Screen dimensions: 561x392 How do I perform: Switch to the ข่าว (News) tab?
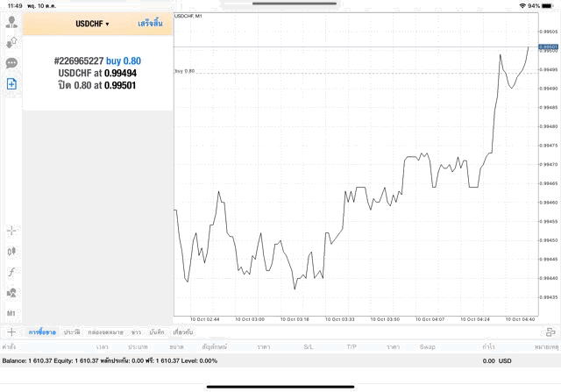click(136, 332)
